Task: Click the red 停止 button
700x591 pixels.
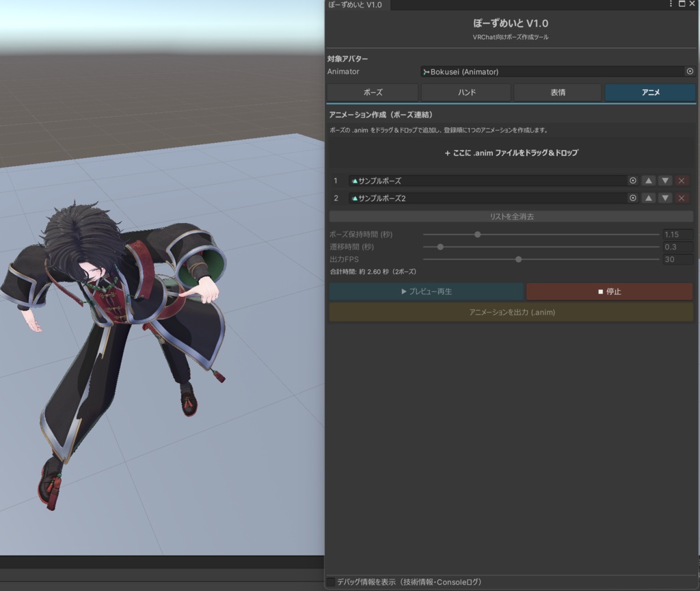Action: click(609, 291)
